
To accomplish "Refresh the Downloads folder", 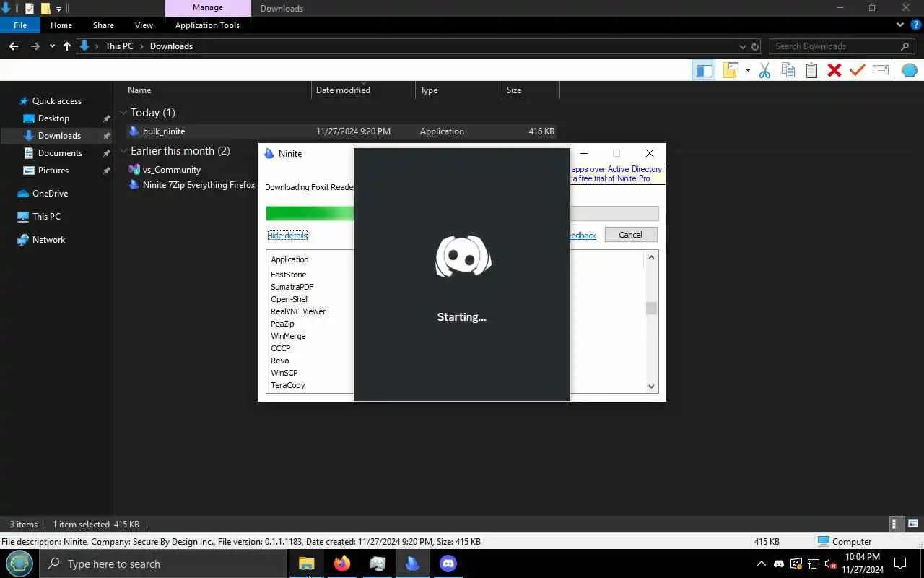I will coord(755,46).
